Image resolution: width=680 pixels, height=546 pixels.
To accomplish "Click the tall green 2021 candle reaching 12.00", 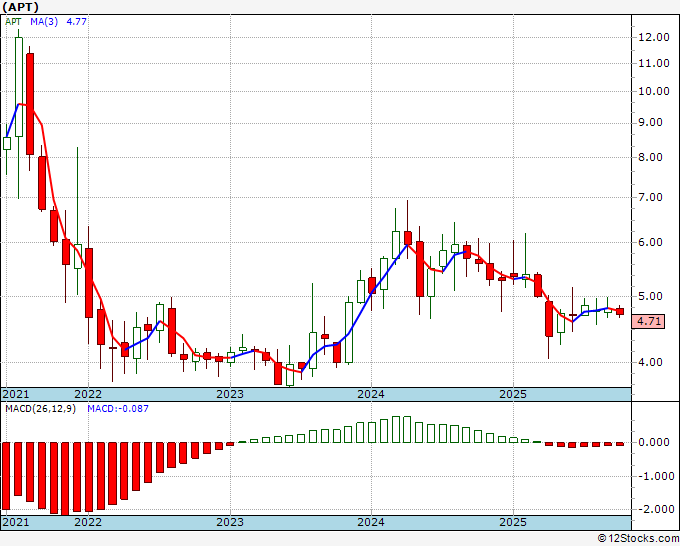I will pyautogui.click(x=19, y=87).
